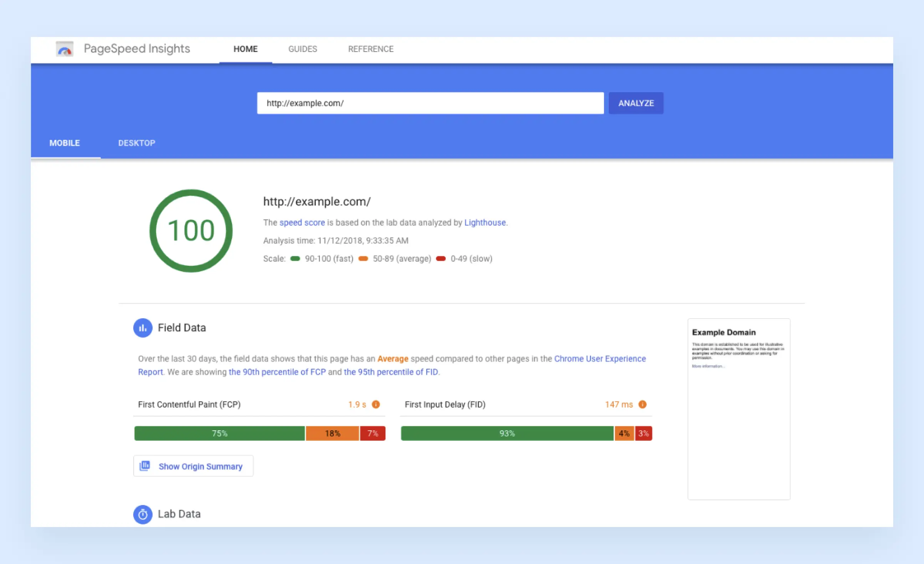The height and width of the screenshot is (564, 924).
Task: Click the FCP green 75% bar segment
Action: tap(219, 433)
